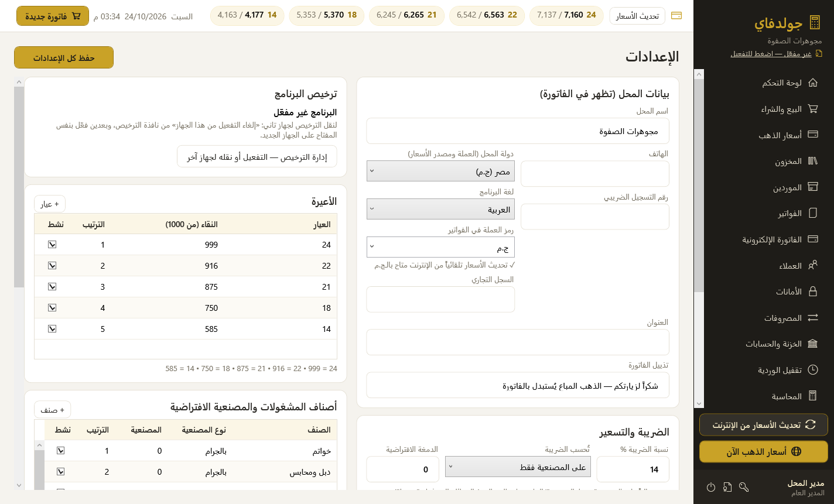
Task: Click the power logout icon
Action: (711, 487)
